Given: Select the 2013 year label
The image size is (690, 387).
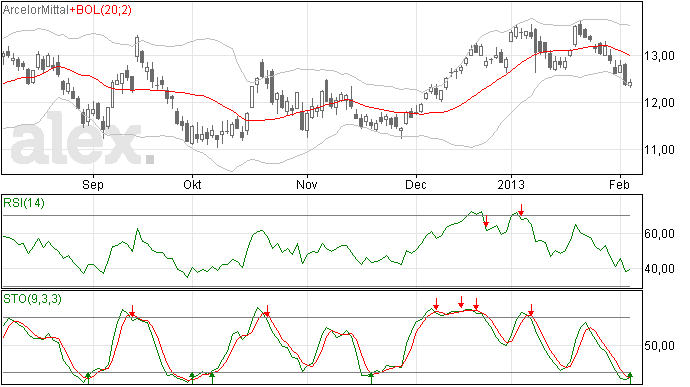Looking at the screenshot, I should pos(511,184).
